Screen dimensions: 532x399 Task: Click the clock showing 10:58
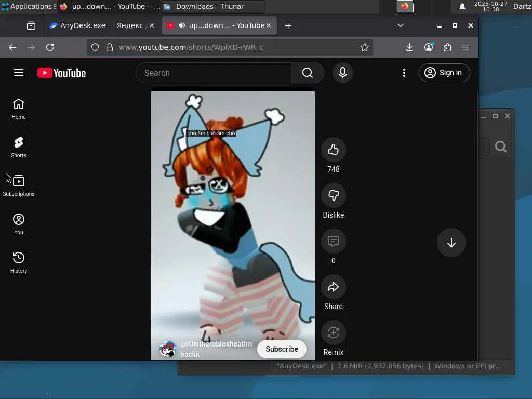pos(490,6)
